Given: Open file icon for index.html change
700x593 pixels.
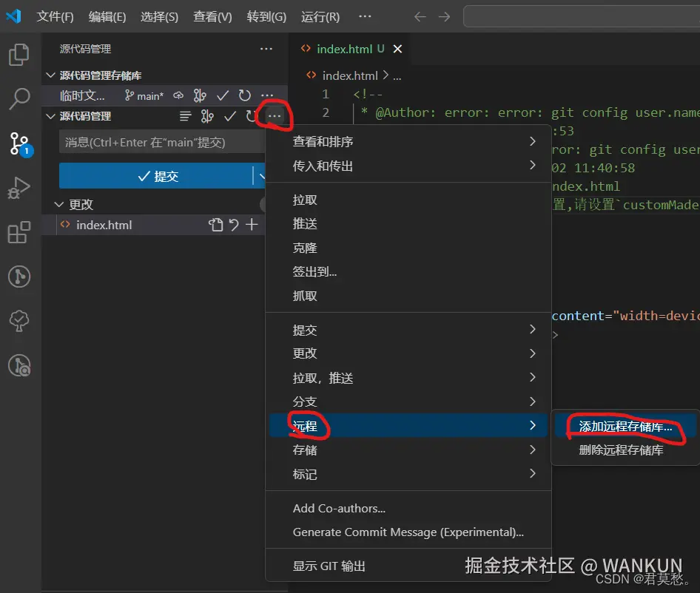Looking at the screenshot, I should pos(215,225).
